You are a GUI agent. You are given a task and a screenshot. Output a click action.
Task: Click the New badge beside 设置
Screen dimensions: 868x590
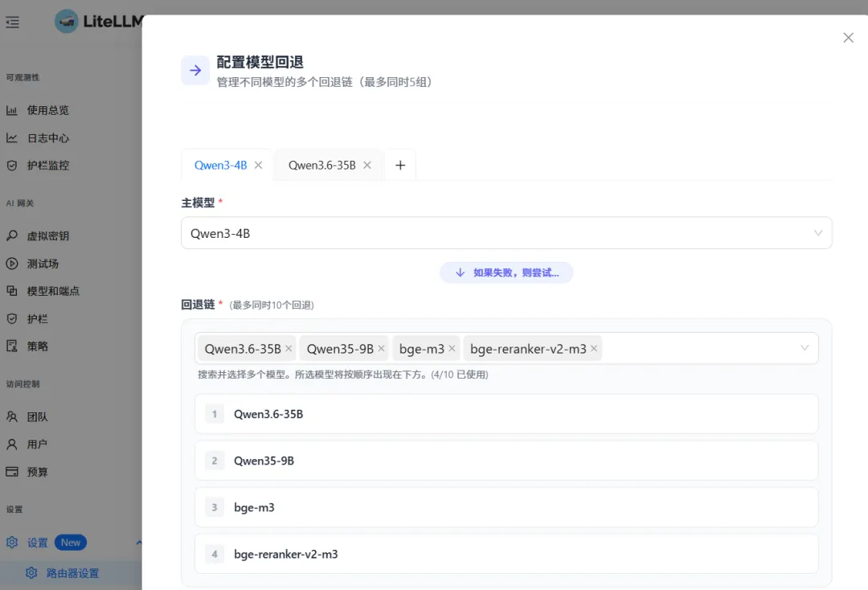71,543
